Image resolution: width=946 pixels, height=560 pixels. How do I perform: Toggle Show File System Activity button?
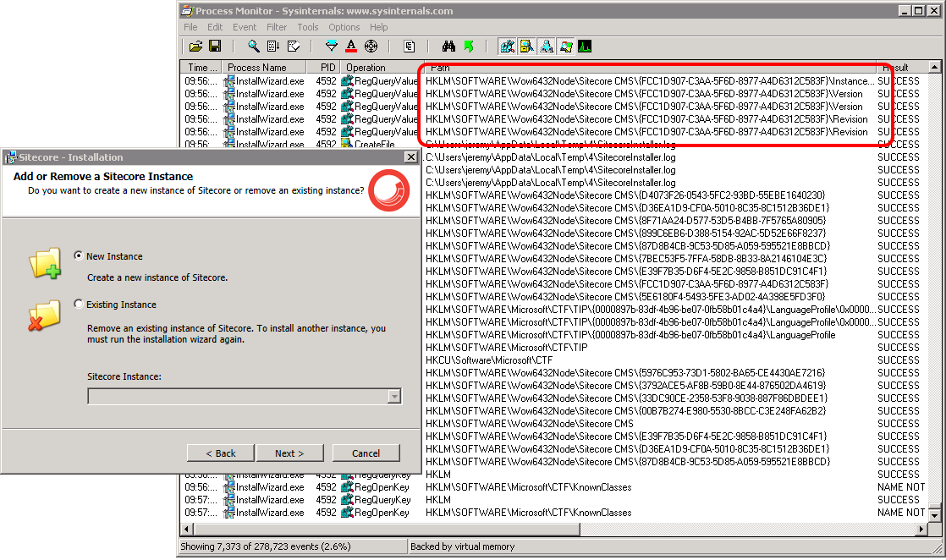tap(526, 47)
